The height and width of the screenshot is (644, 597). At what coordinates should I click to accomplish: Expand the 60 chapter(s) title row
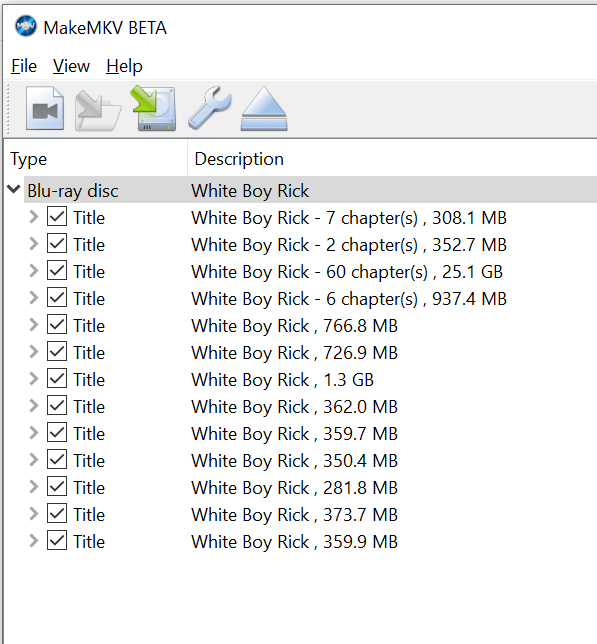pyautogui.click(x=34, y=271)
